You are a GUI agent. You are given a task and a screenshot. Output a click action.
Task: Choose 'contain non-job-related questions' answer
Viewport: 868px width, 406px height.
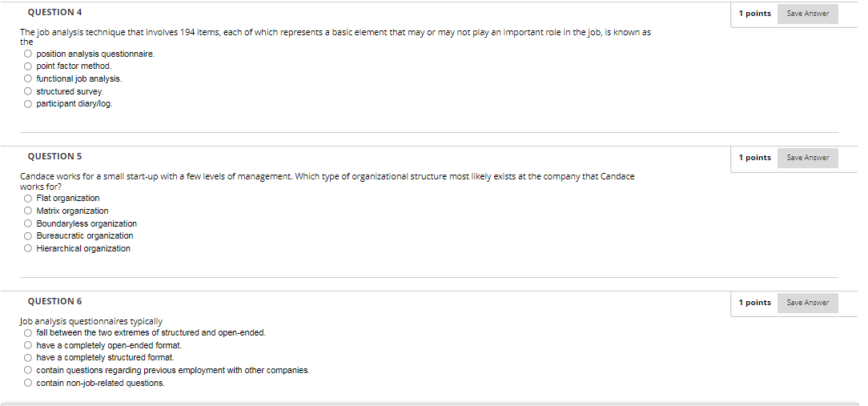coord(28,383)
